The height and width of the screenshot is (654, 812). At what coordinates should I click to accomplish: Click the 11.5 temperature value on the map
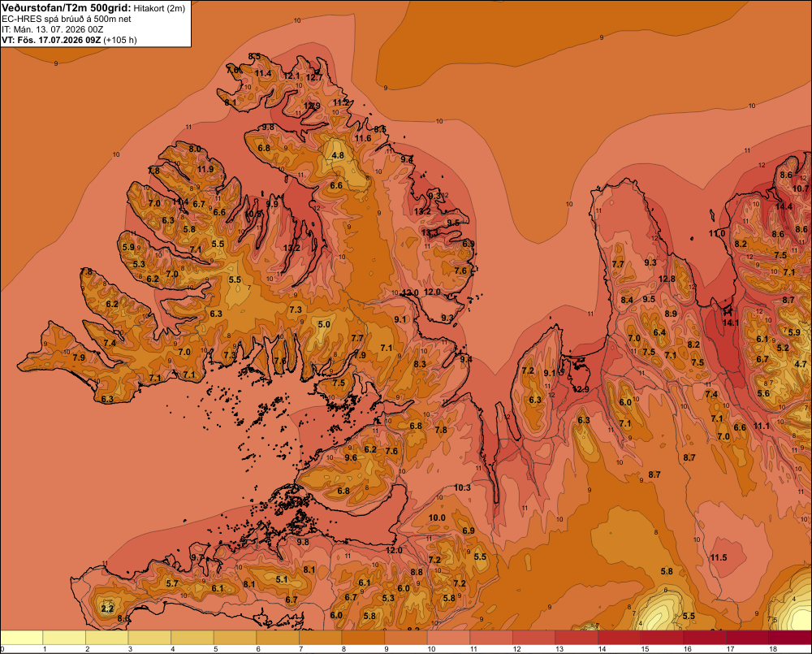(719, 557)
